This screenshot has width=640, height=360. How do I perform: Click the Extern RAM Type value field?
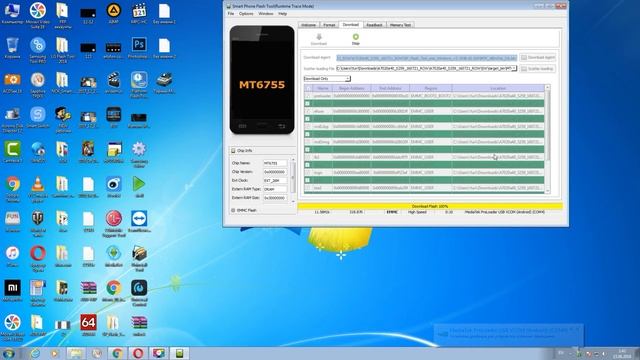tap(275, 189)
